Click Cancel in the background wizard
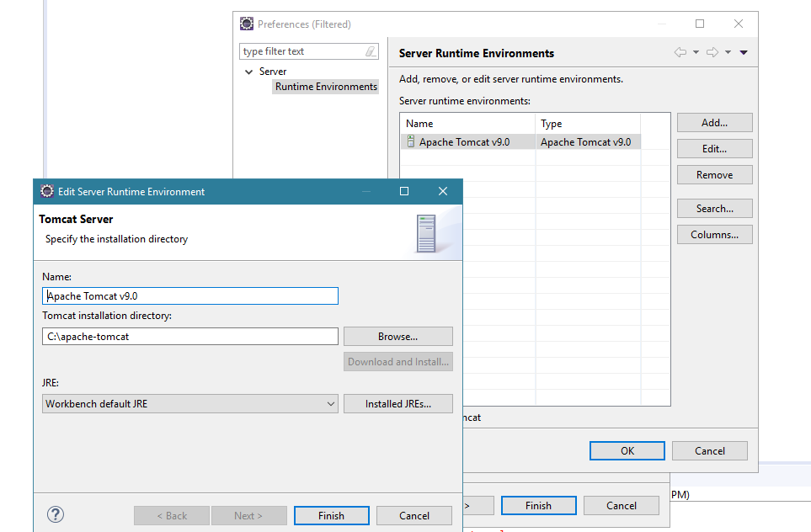The height and width of the screenshot is (532, 811). click(x=622, y=506)
